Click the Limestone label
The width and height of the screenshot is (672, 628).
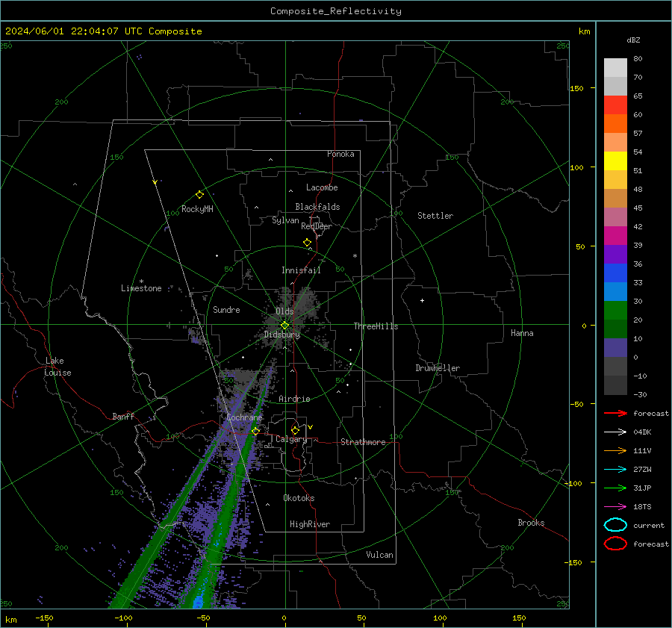141,288
